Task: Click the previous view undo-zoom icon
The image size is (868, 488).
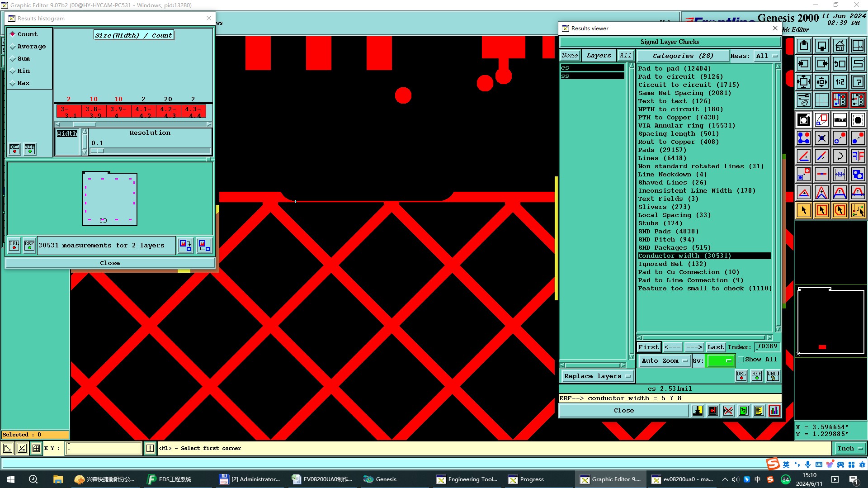Action: pos(840,64)
